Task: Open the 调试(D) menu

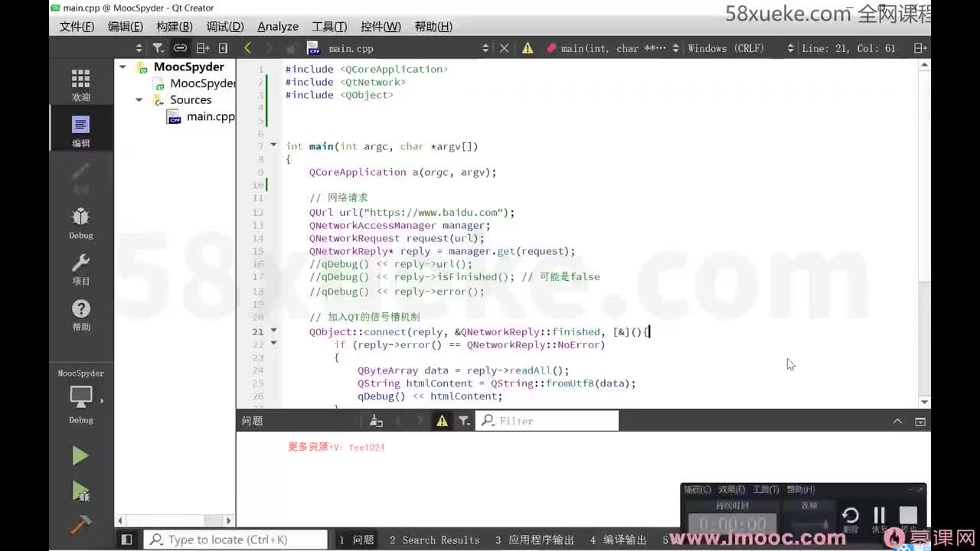Action: (225, 26)
